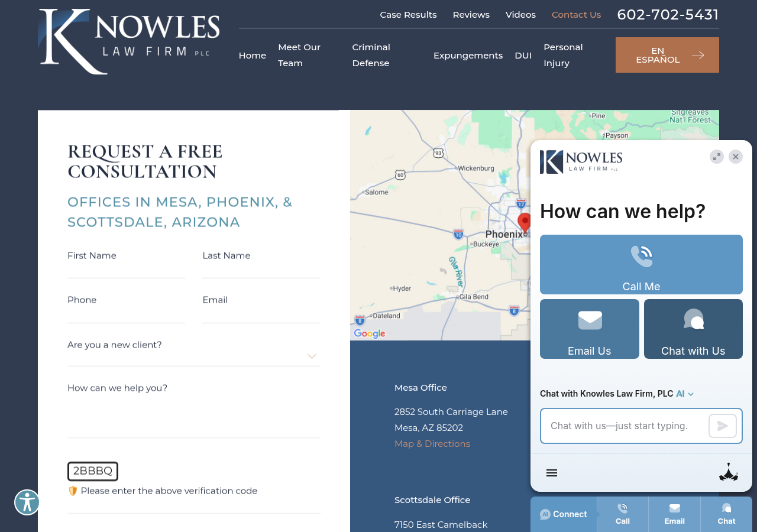Click the Scottsdale Office heading text

432,500
